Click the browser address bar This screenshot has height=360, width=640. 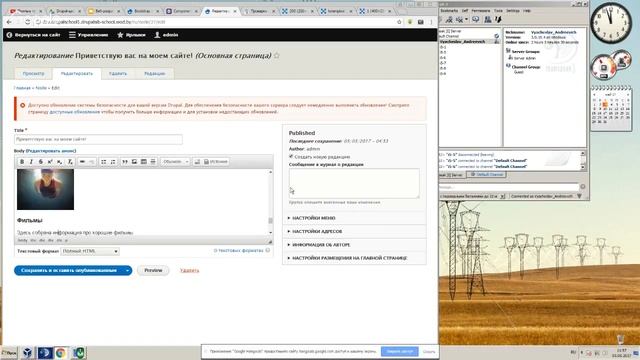tap(216, 22)
